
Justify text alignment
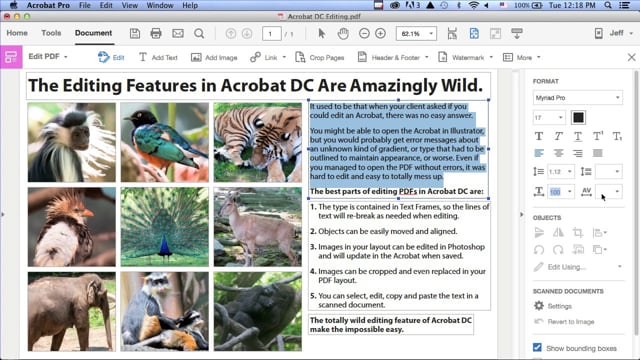click(x=598, y=153)
